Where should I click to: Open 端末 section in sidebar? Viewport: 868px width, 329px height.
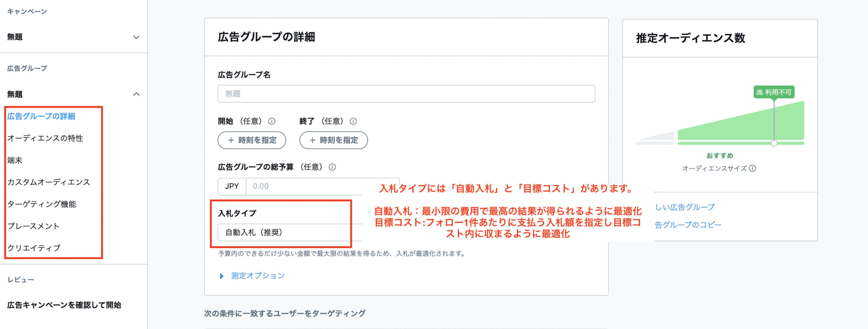coord(15,160)
